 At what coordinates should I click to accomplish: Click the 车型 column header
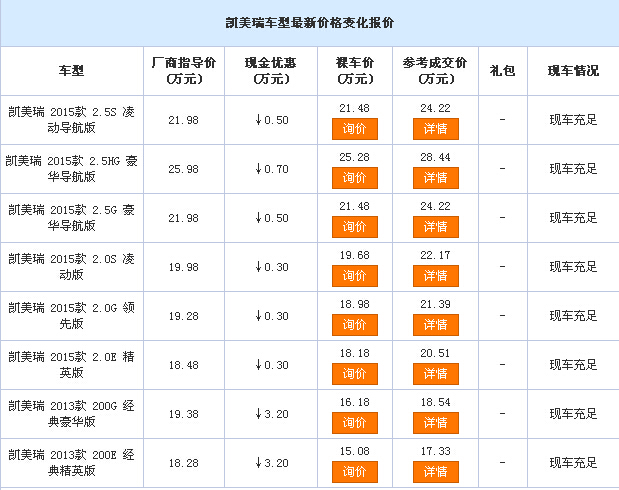pyautogui.click(x=71, y=71)
